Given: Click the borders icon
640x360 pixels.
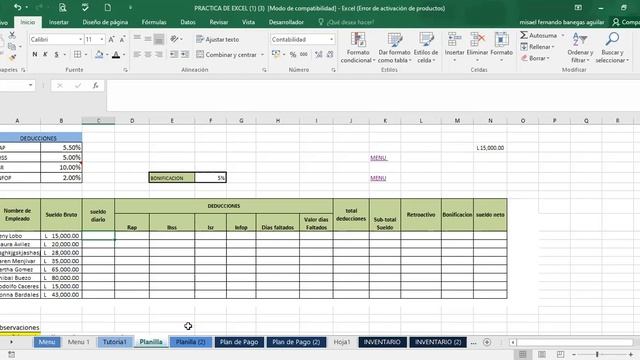Looking at the screenshot, I should (x=77, y=54).
